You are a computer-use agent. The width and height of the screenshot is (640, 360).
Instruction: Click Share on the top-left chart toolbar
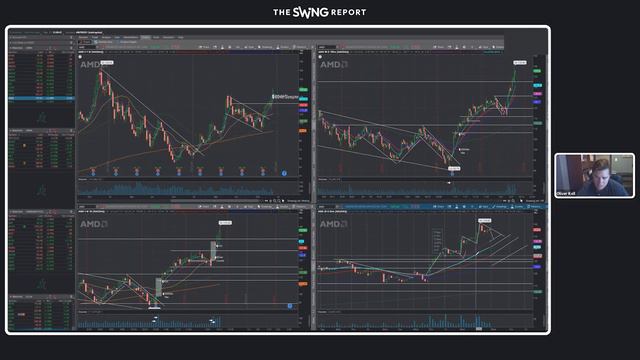coord(204,47)
